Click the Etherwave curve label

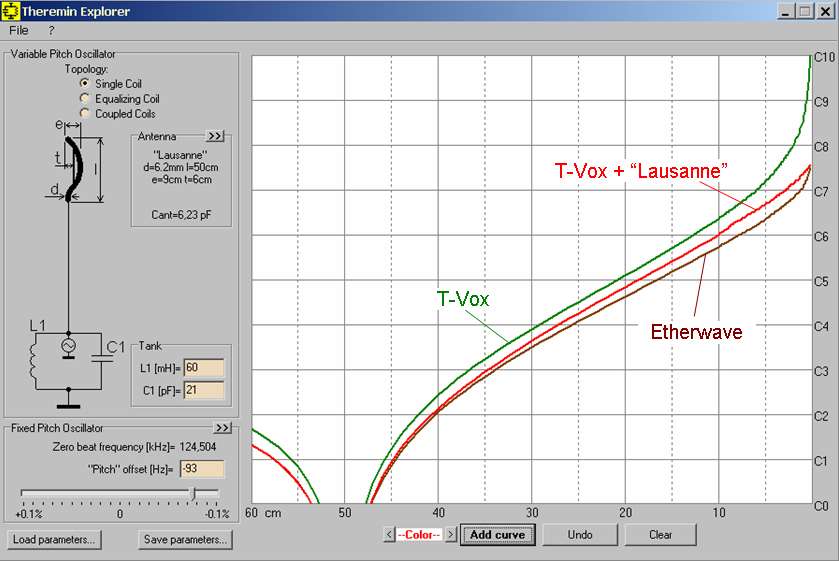[x=697, y=332]
